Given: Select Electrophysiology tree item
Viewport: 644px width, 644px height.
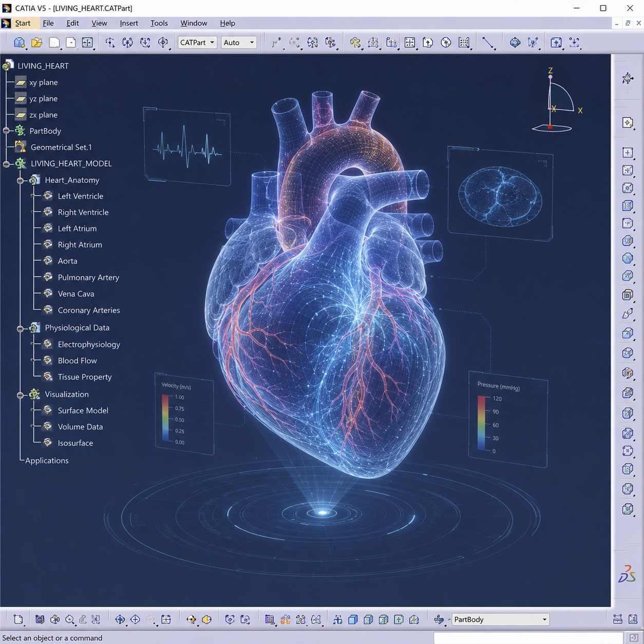Looking at the screenshot, I should pos(89,345).
